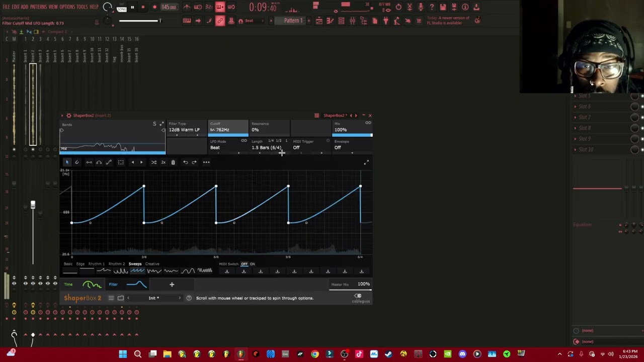644x362 pixels.
Task: Click the 2x double wave button
Action: tap(163, 162)
